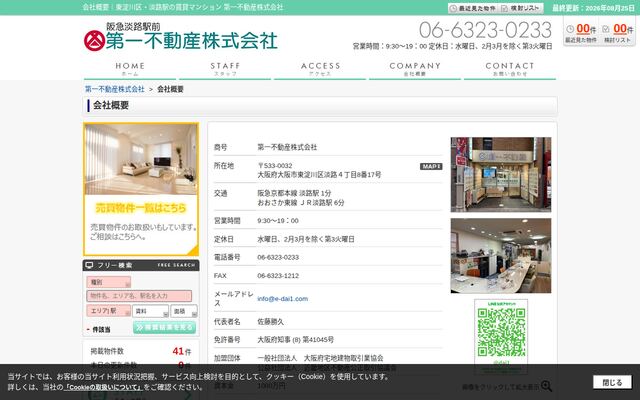Screen dimensions: 640x400
Task: Focus the property name or area search field
Action: pos(139,296)
